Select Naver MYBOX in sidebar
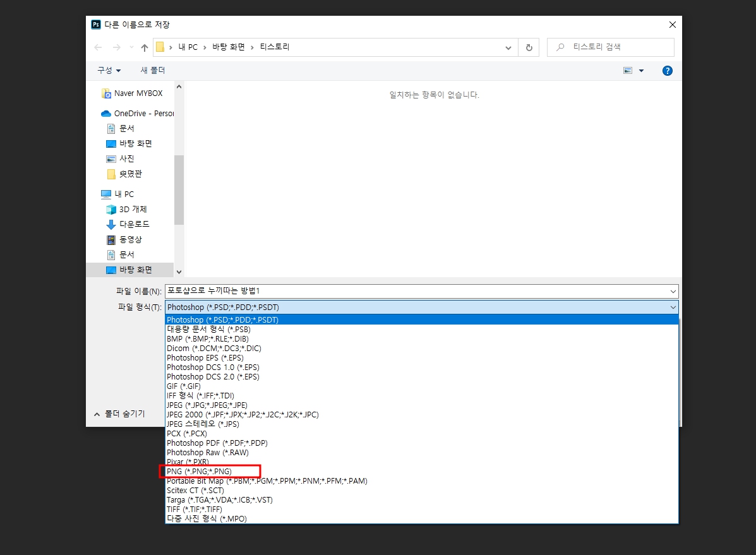The width and height of the screenshot is (756, 555). click(x=131, y=93)
